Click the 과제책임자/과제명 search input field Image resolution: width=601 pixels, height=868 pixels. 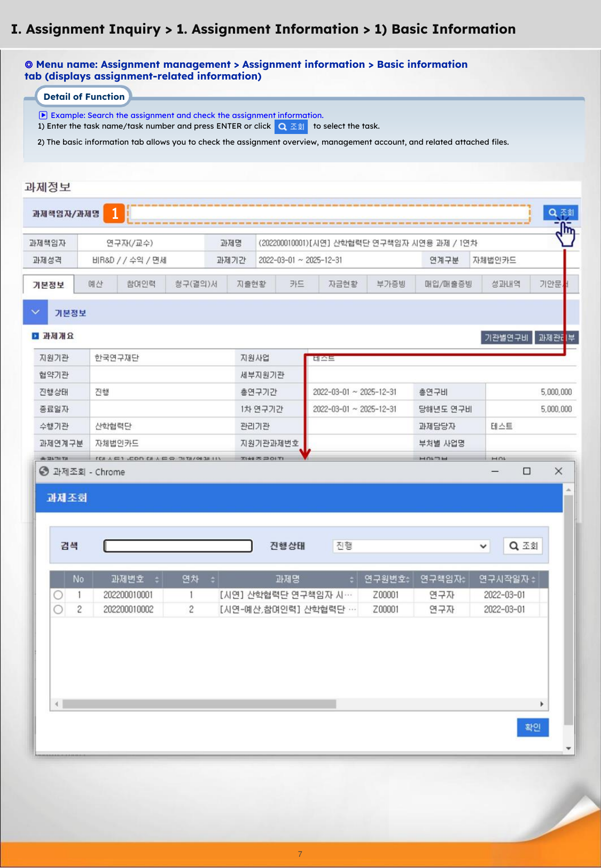[329, 214]
